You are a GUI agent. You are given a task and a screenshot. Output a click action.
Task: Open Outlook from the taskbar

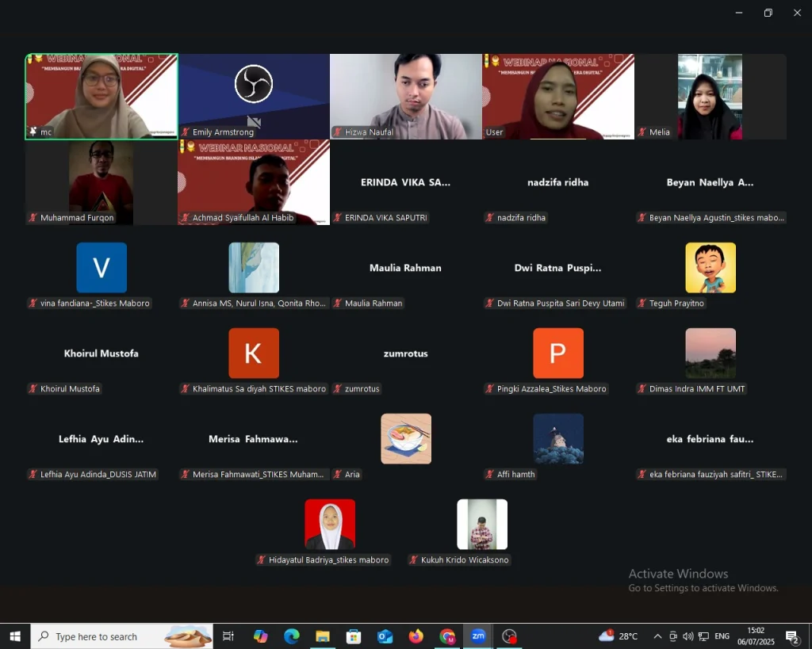(x=385, y=636)
